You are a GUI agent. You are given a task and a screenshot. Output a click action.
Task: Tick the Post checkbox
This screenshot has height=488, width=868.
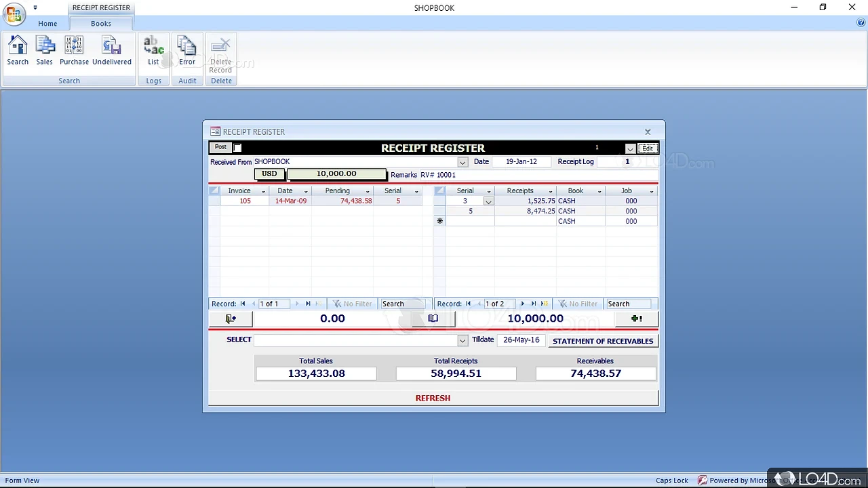237,148
